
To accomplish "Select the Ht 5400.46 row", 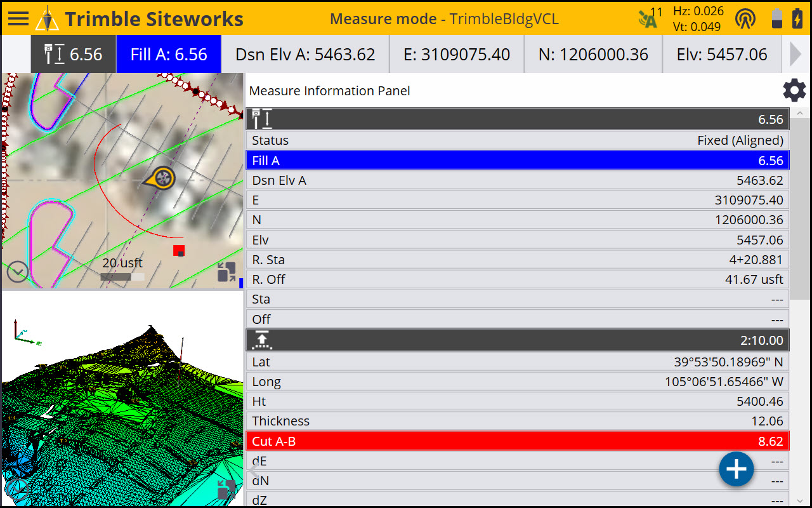I will 518,401.
